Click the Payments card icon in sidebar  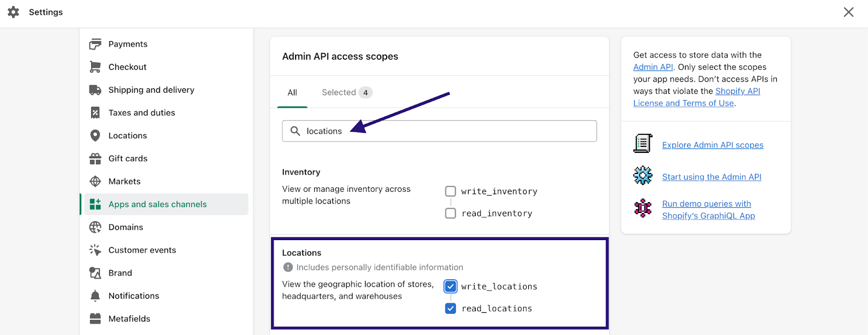[x=95, y=44]
